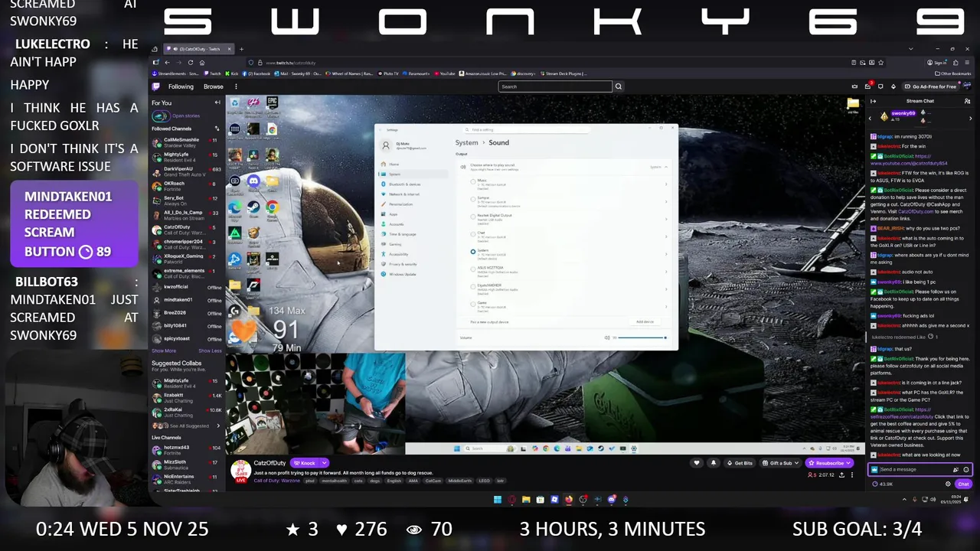The height and width of the screenshot is (551, 980).
Task: Toggle the notification bell under the video
Action: (x=713, y=463)
